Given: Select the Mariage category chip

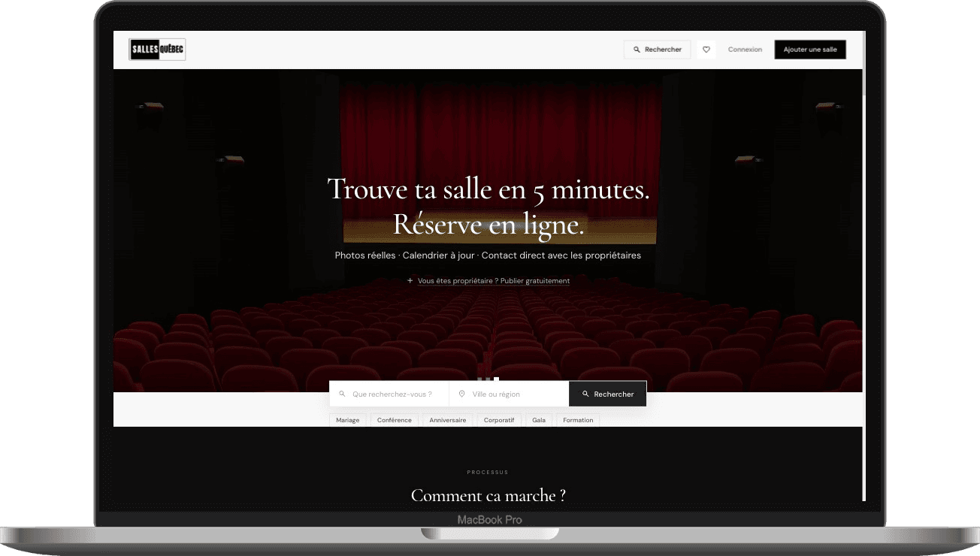Looking at the screenshot, I should (x=348, y=420).
